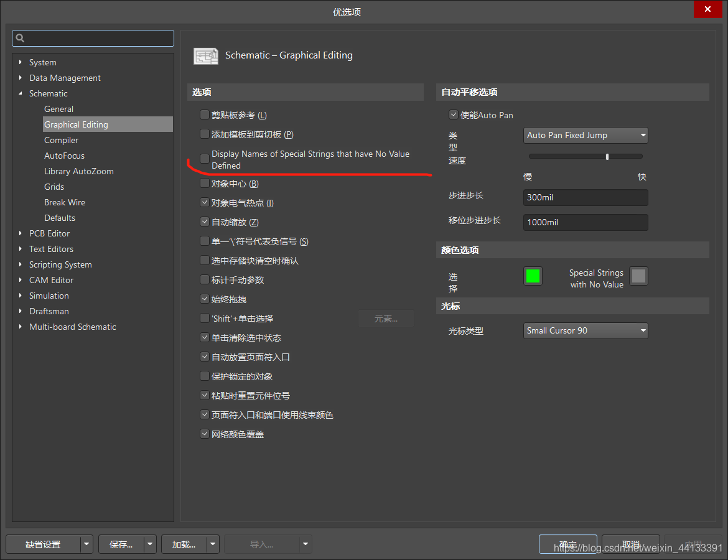Expand PCB Editor tree node

[21, 233]
